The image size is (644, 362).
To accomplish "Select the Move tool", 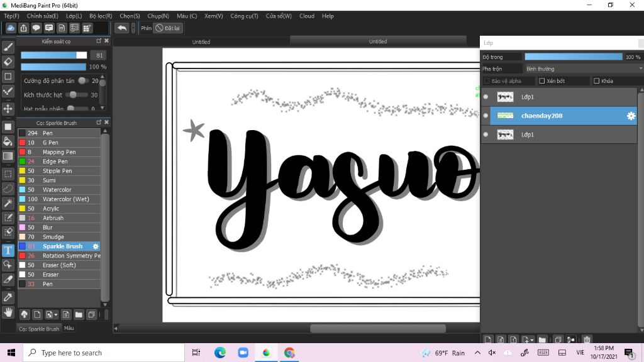I will click(x=8, y=109).
